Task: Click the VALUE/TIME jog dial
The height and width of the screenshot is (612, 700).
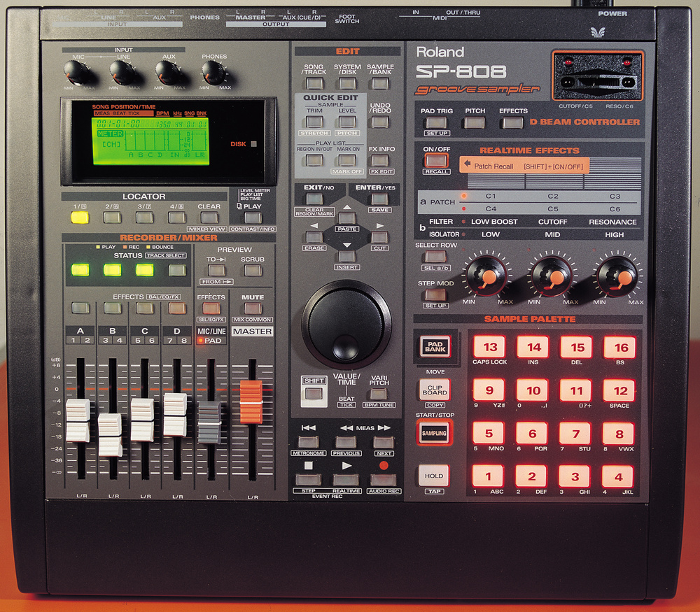Action: [345, 322]
